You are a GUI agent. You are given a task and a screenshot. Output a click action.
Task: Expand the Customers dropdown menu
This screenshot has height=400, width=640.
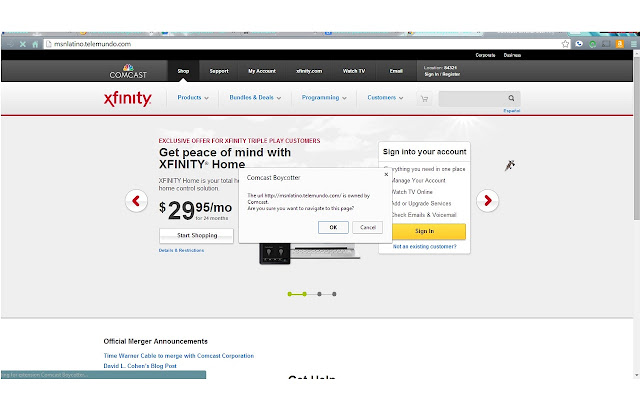(x=385, y=98)
